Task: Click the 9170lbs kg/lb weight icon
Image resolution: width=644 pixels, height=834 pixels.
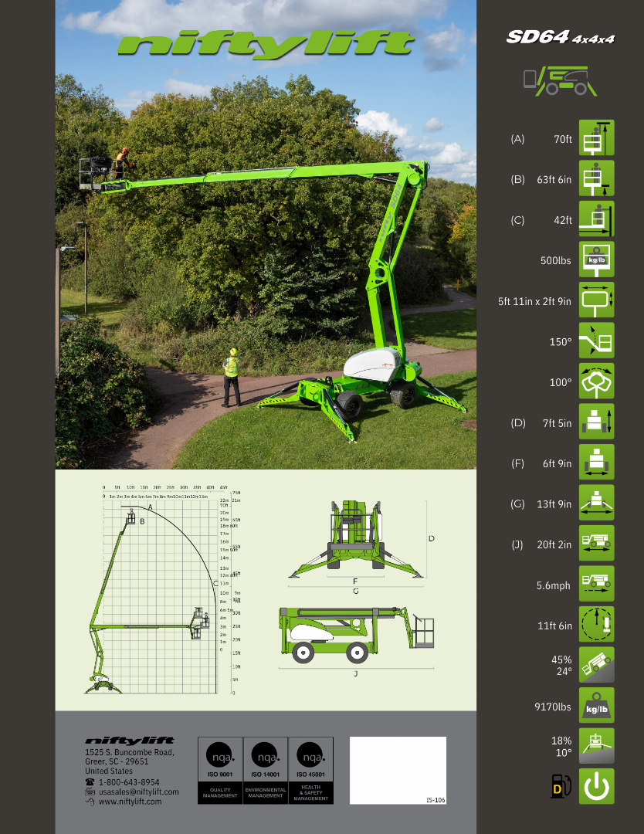Action: coord(595,706)
